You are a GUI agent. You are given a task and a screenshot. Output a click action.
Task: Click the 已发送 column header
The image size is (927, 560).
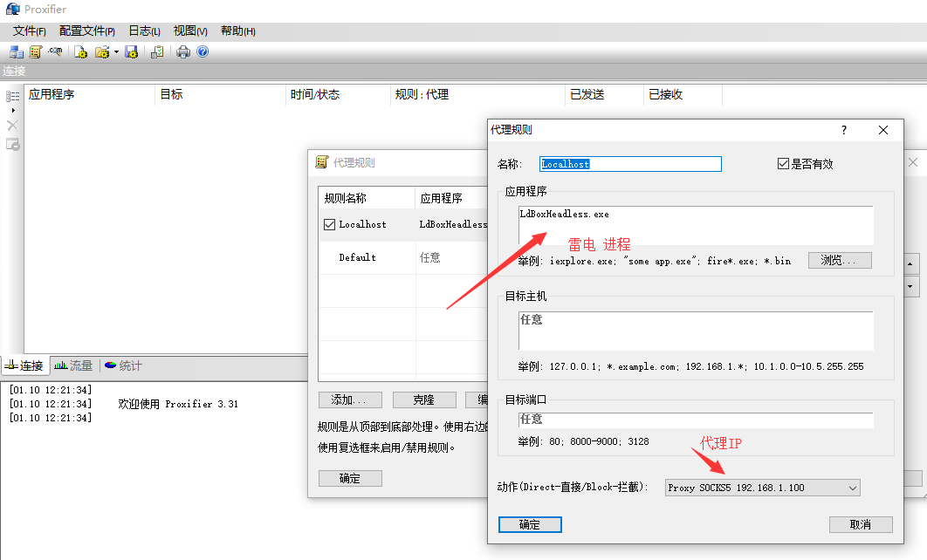pyautogui.click(x=604, y=94)
